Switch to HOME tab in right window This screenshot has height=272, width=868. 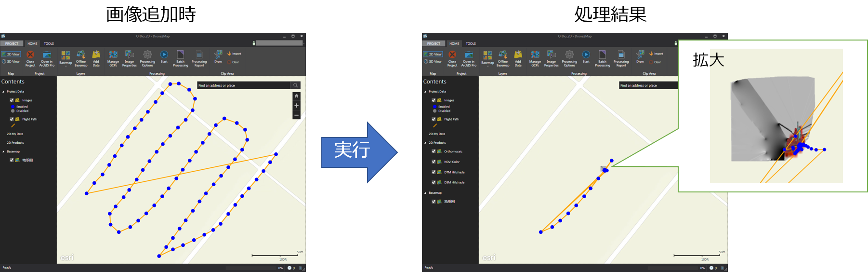pyautogui.click(x=454, y=43)
